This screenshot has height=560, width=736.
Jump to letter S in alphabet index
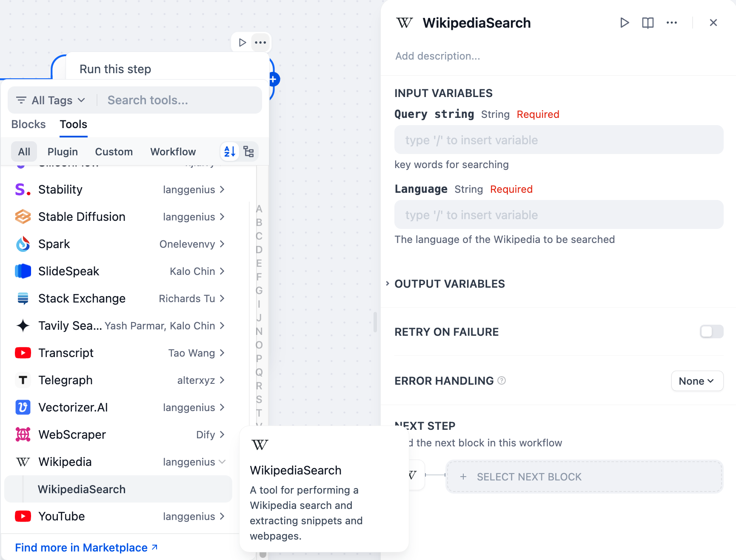point(259,399)
